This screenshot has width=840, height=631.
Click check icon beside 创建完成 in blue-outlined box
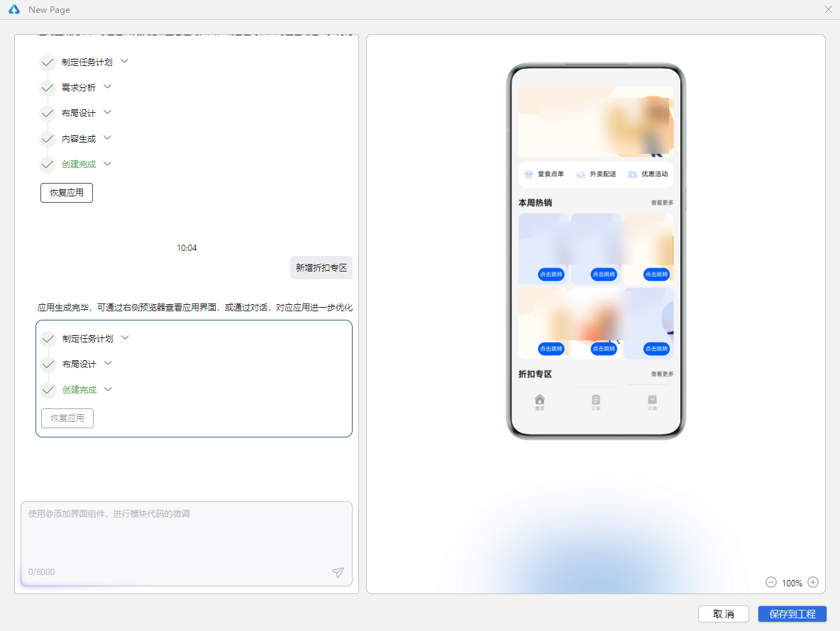tap(48, 390)
